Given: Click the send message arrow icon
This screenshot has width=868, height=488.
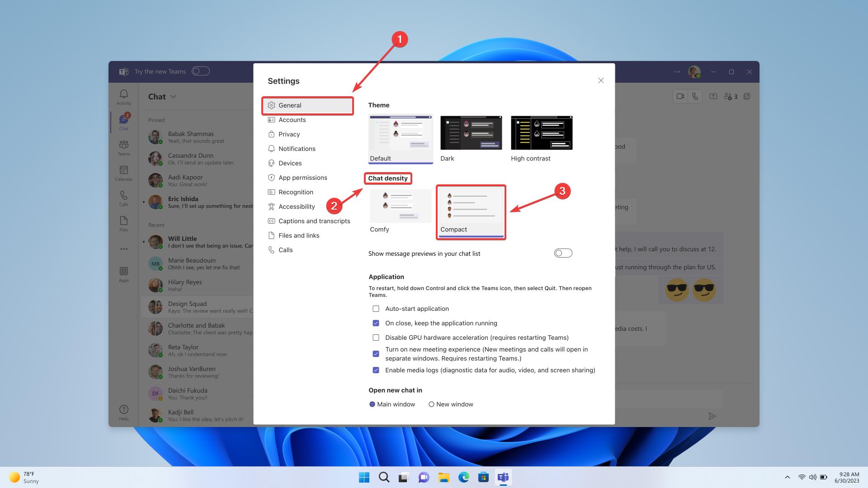Looking at the screenshot, I should [x=712, y=416].
